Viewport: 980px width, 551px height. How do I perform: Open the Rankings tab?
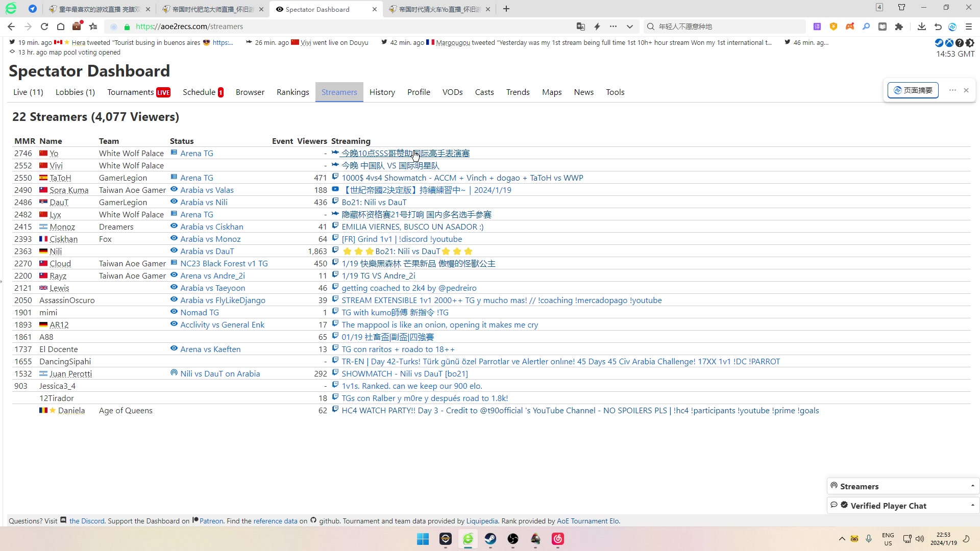pos(293,92)
